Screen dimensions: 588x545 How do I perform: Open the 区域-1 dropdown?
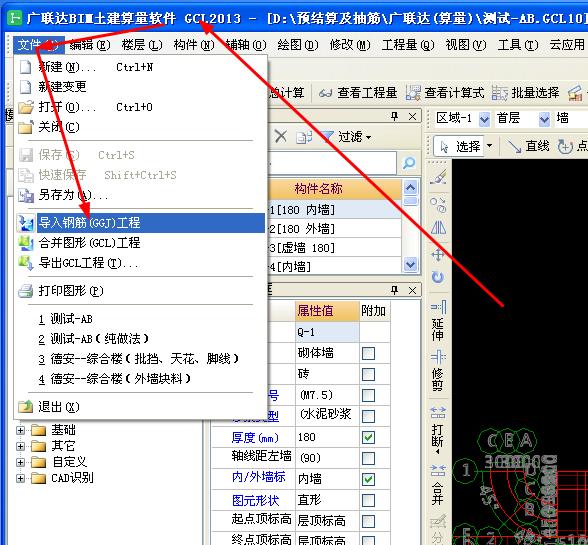[484, 119]
